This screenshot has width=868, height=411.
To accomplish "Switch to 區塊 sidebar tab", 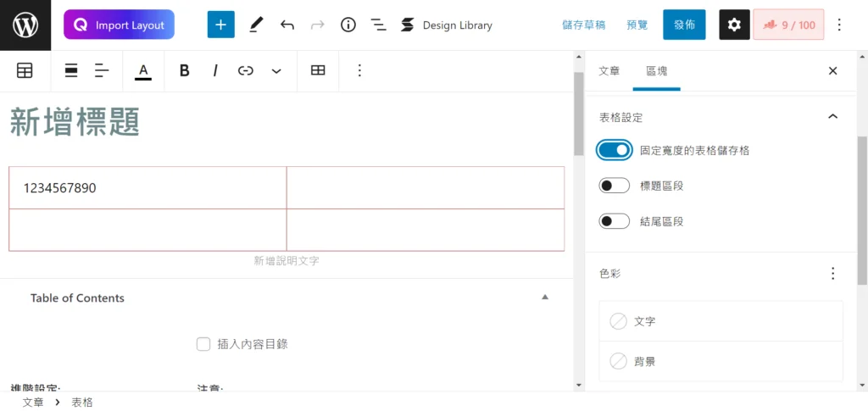I will click(x=657, y=71).
